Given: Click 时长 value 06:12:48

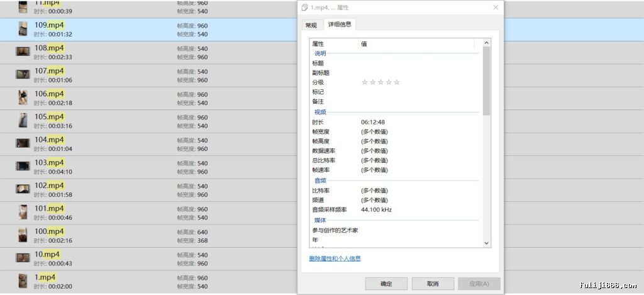Looking at the screenshot, I should coord(373,122).
